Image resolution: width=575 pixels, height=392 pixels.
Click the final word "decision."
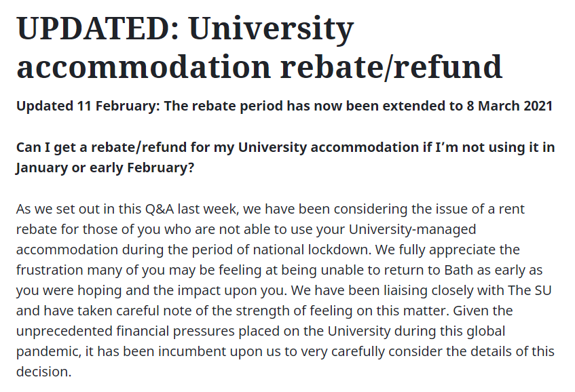[43, 372]
